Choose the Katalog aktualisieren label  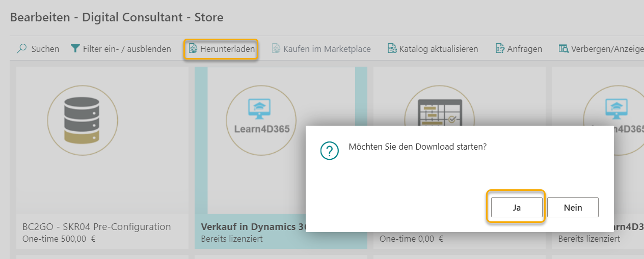click(x=439, y=49)
